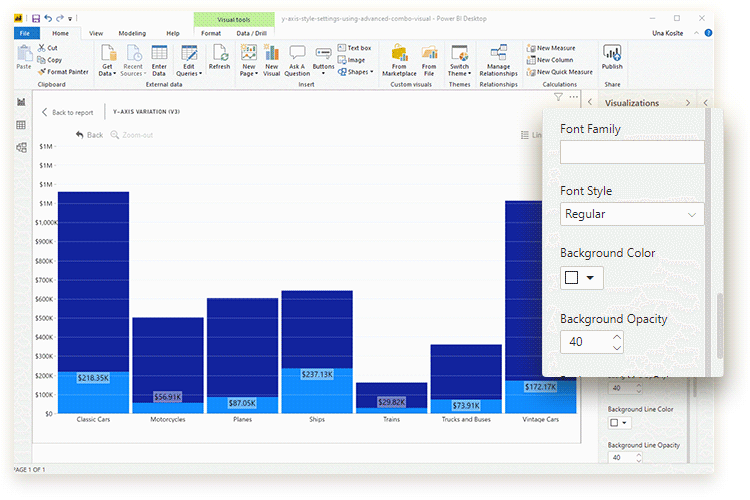Open Manage Relationships

[x=498, y=60]
